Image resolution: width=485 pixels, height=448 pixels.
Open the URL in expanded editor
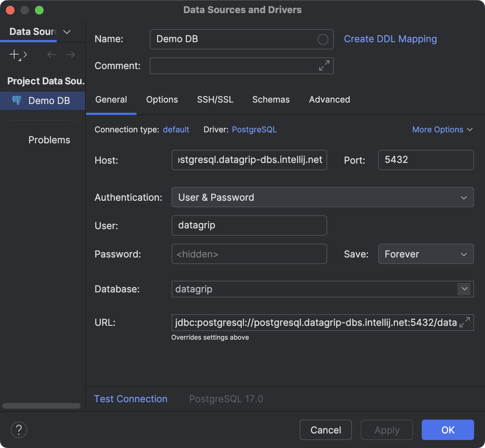(465, 322)
